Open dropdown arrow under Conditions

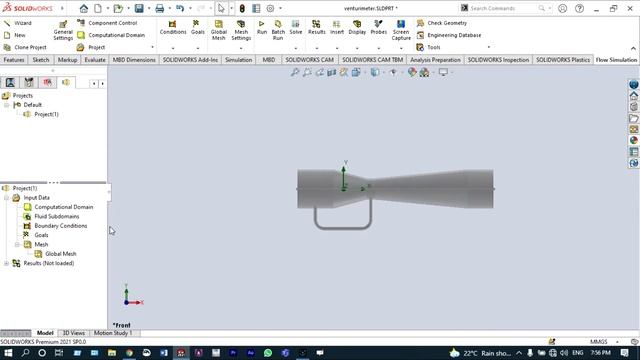[173, 48]
